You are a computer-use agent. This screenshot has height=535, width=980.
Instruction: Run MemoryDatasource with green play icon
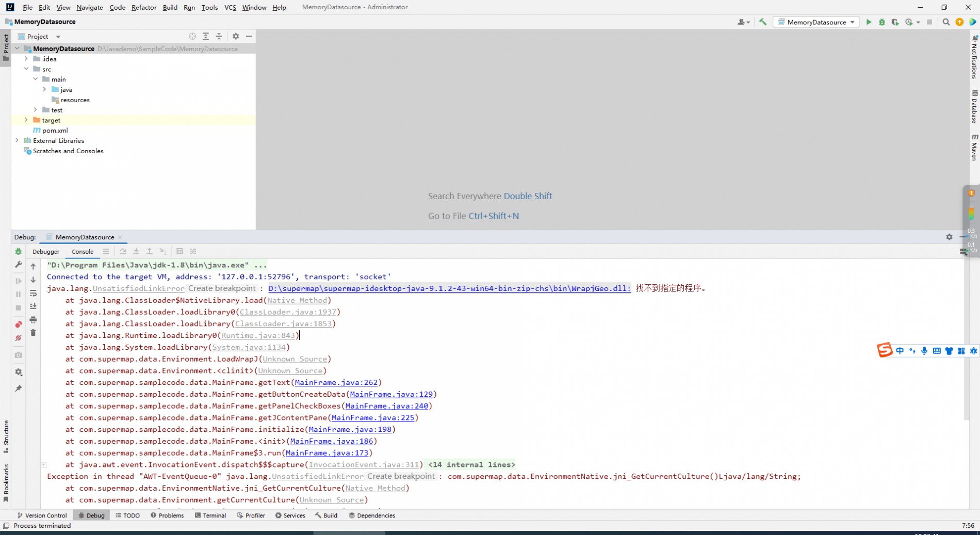pyautogui.click(x=869, y=22)
